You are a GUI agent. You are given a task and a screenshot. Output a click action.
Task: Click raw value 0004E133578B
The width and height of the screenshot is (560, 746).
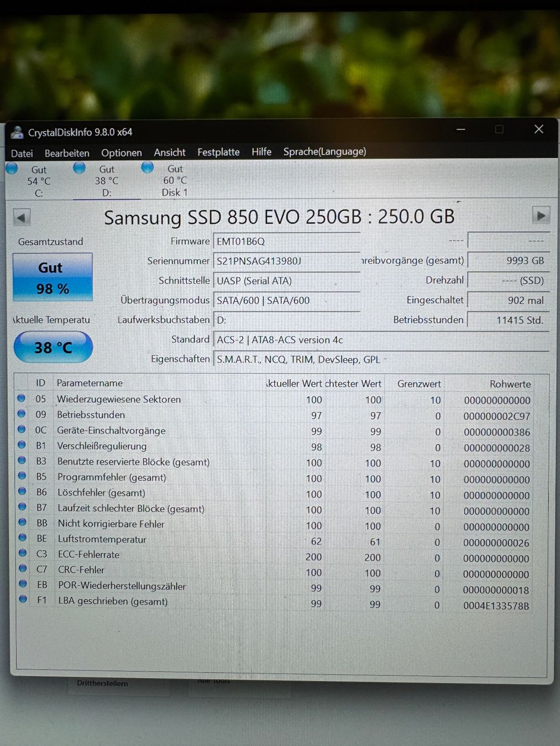pyautogui.click(x=496, y=606)
